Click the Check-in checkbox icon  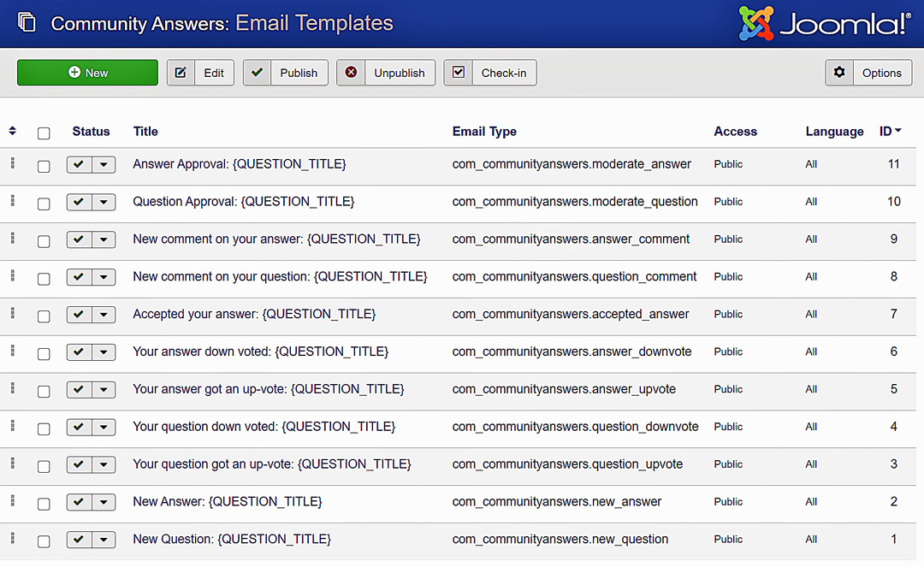459,73
